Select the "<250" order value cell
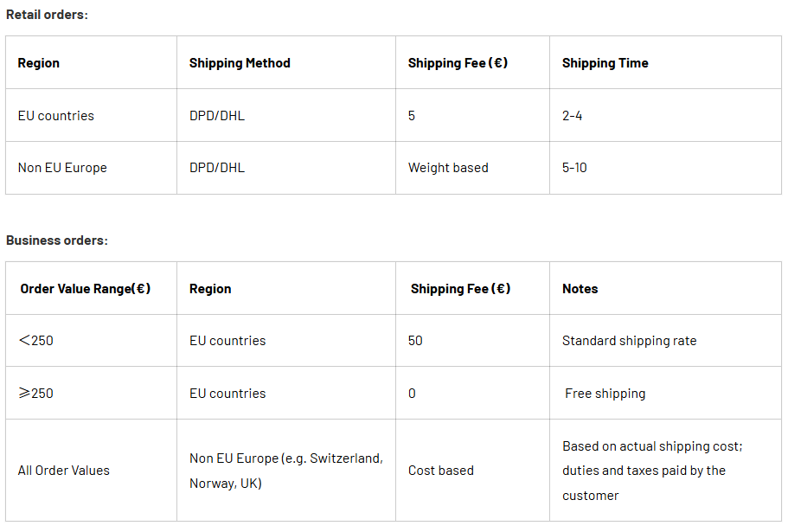788x532 pixels. (36, 341)
